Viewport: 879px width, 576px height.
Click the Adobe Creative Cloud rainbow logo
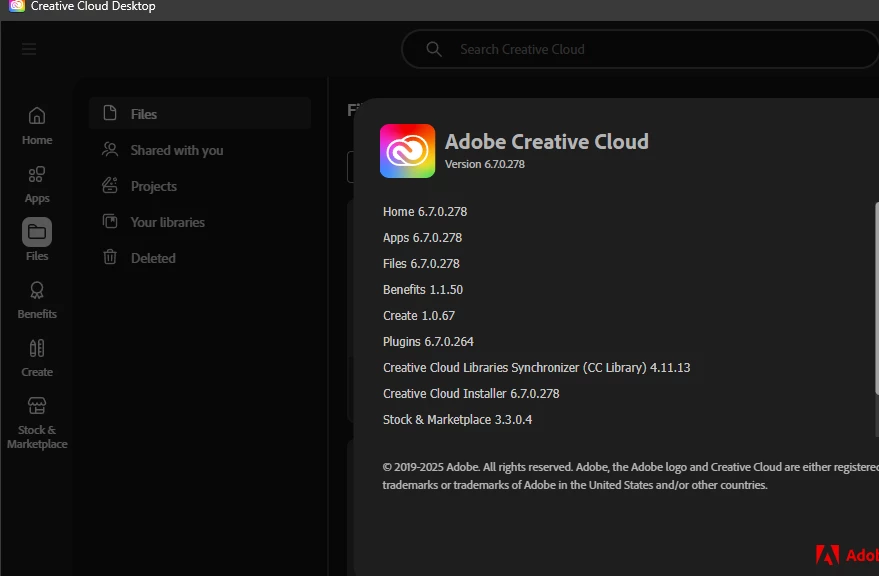pos(408,151)
